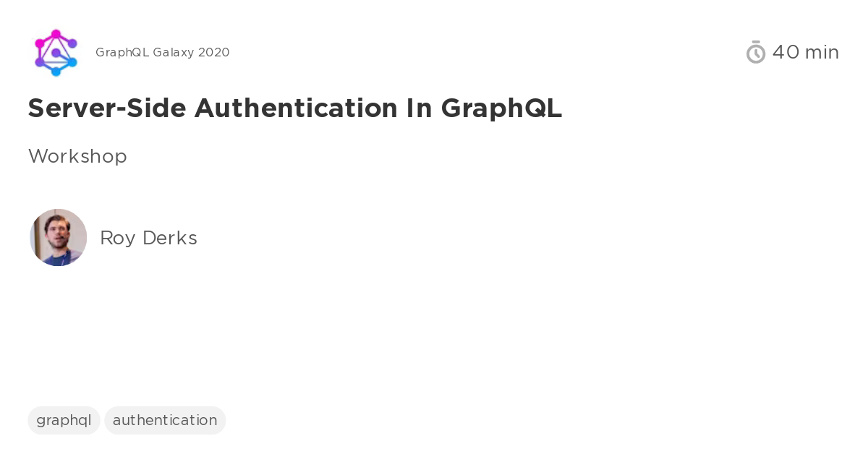
Task: Tap the pink-blue hexagon conference emblem
Action: pos(56,53)
